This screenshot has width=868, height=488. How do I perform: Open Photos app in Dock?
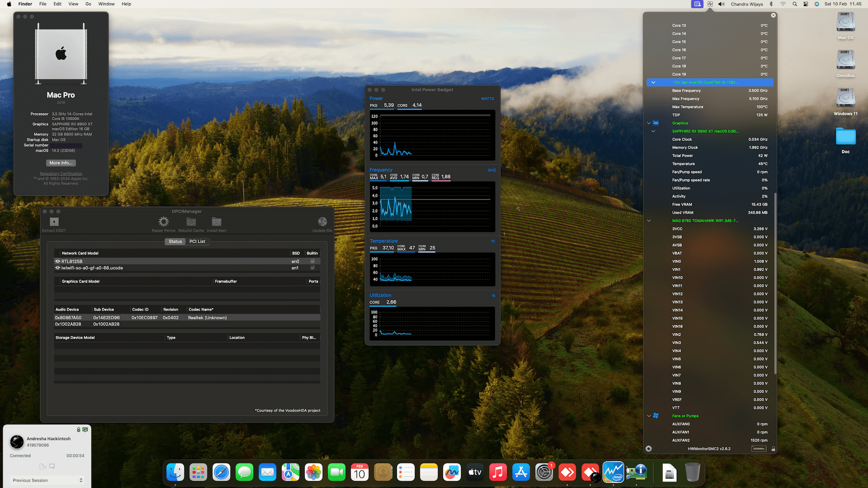pos(314,473)
